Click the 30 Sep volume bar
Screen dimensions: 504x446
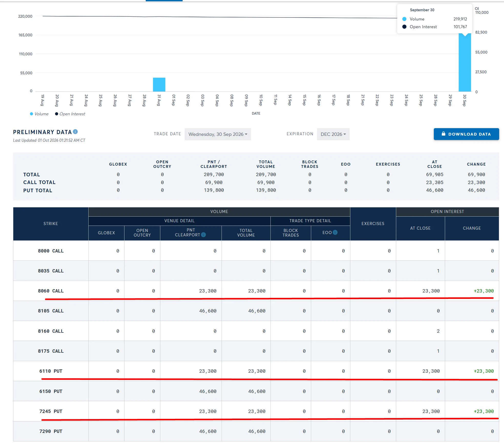click(x=465, y=62)
